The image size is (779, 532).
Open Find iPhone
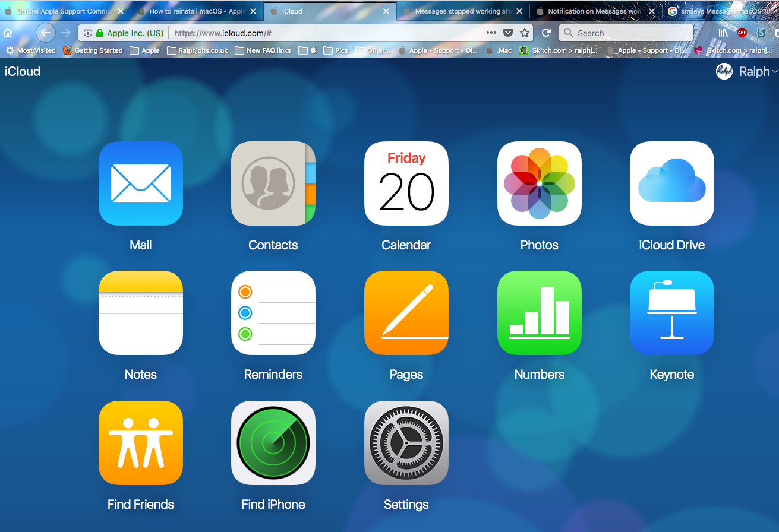[273, 443]
